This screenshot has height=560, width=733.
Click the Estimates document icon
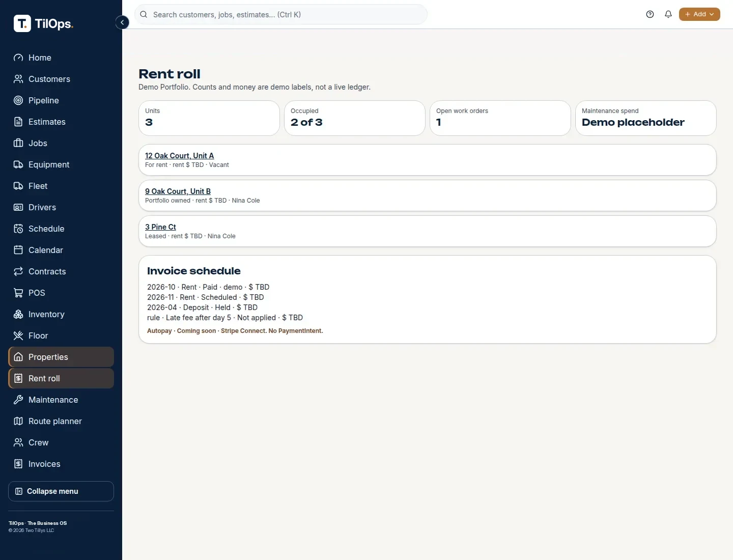(18, 122)
